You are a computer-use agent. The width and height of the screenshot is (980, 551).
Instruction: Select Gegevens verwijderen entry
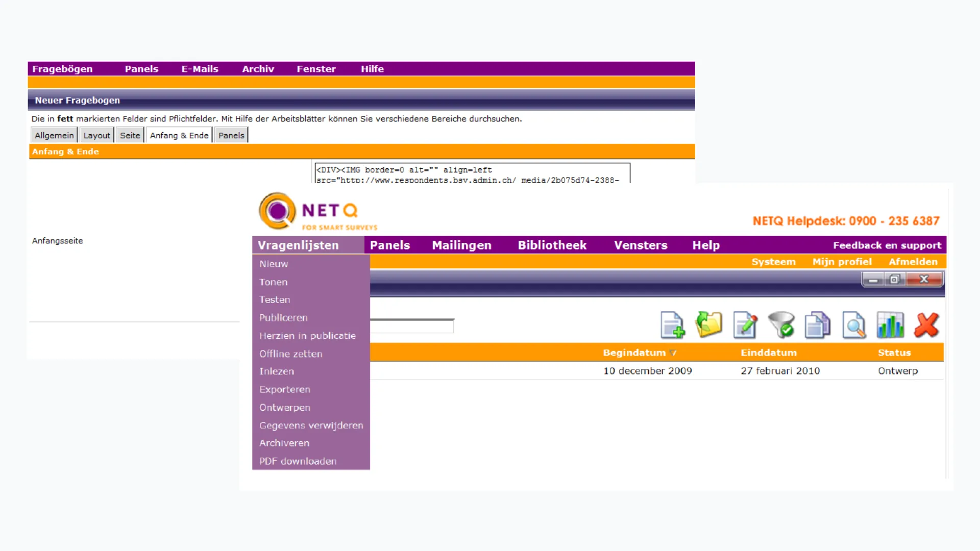click(311, 425)
